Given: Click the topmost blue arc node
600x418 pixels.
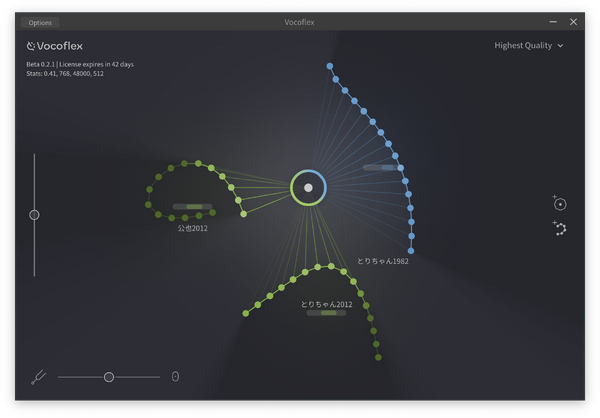Looking at the screenshot, I should point(330,66).
